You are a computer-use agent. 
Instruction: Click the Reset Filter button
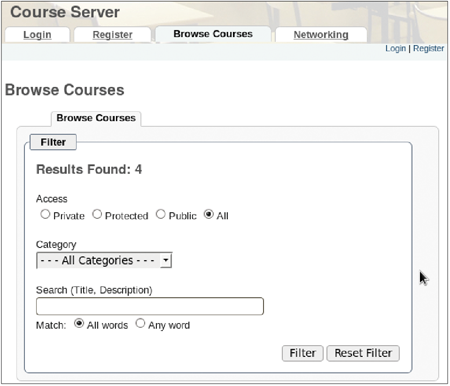[x=363, y=353]
